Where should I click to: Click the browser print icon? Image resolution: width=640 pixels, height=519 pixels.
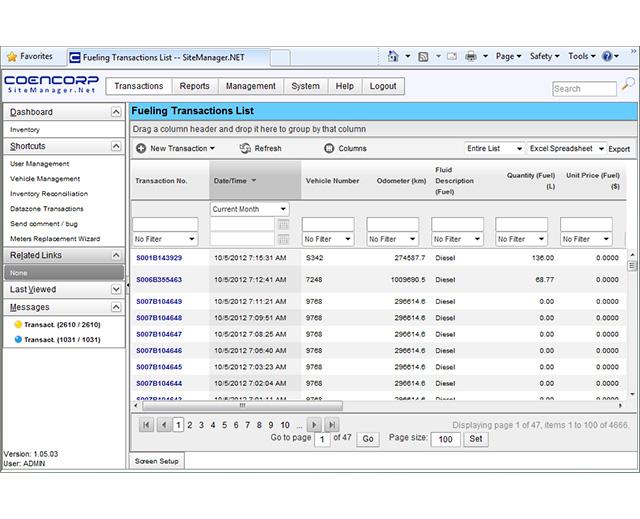[x=470, y=57]
